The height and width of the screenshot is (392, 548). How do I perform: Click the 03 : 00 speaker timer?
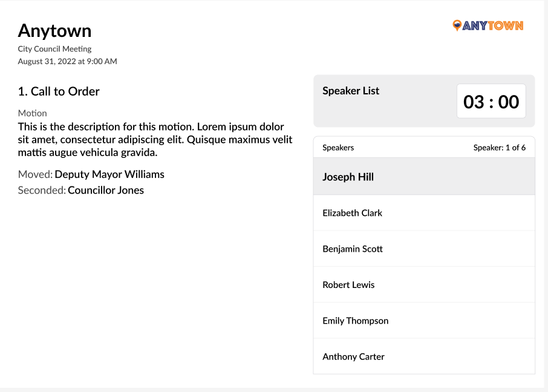pyautogui.click(x=491, y=102)
